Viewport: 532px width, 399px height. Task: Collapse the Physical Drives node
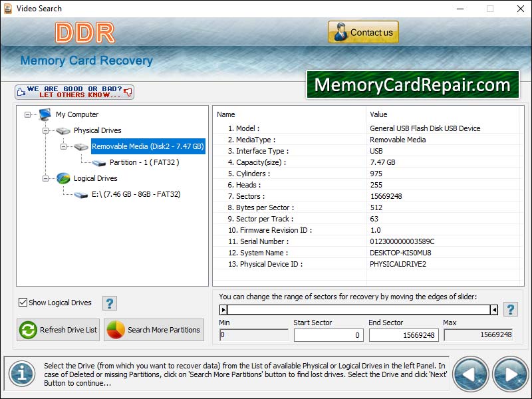click(x=45, y=130)
